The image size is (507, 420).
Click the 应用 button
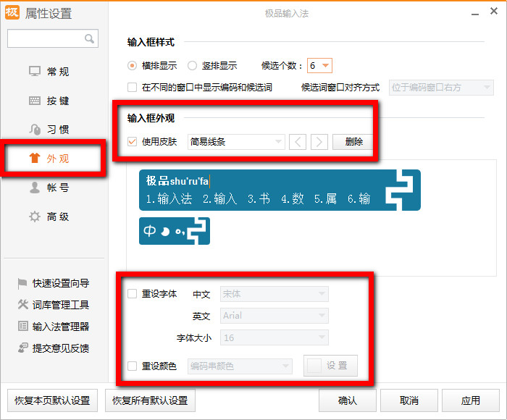pos(470,400)
